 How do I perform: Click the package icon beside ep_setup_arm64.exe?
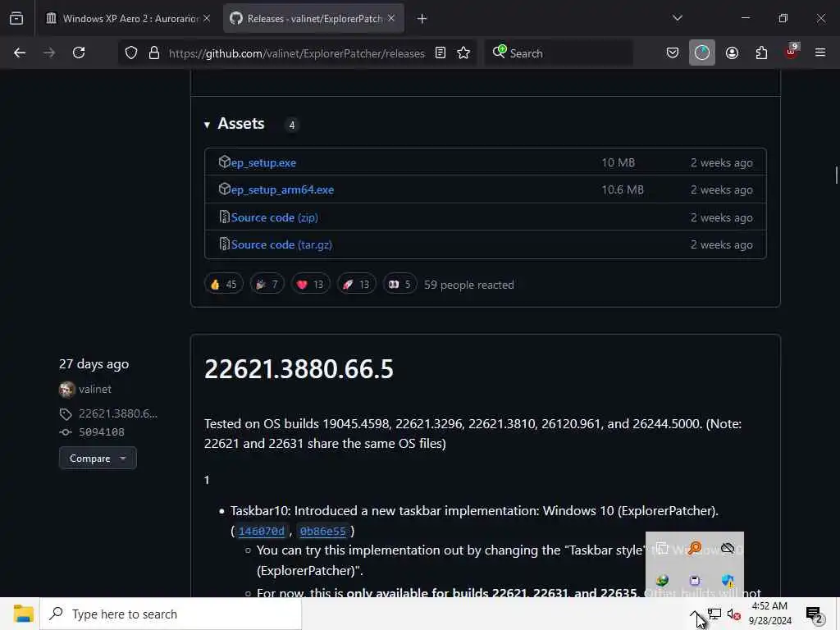pyautogui.click(x=225, y=189)
